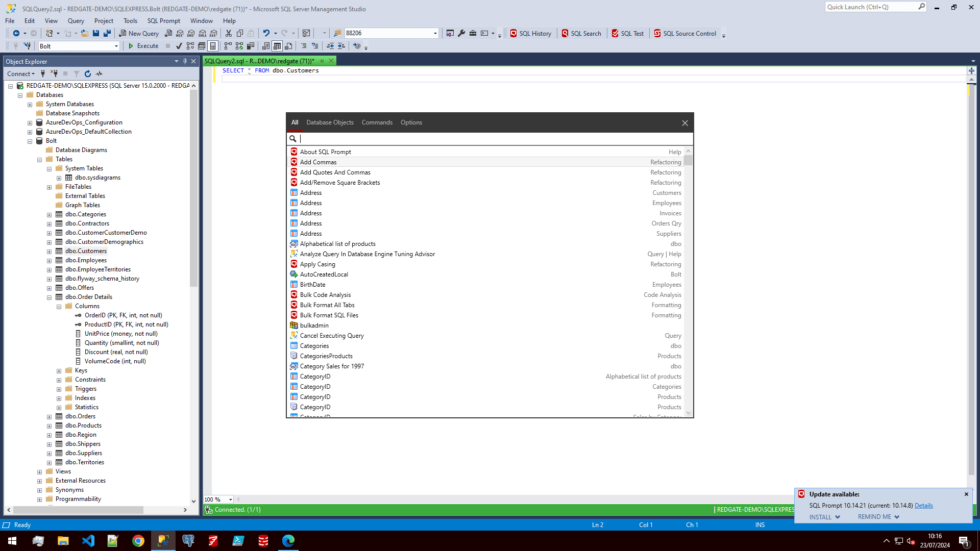Collapse the dbo.Order Details table node
The width and height of the screenshot is (980, 551).
pos(50,297)
